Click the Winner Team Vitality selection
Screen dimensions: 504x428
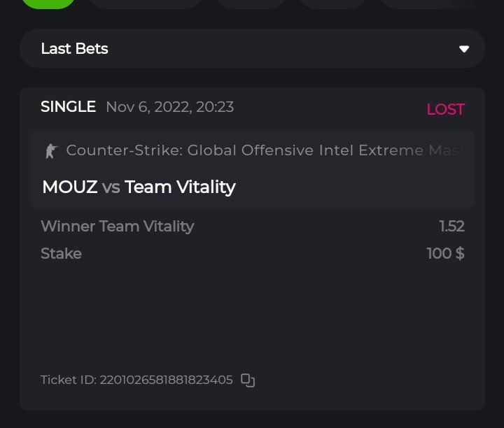117,226
